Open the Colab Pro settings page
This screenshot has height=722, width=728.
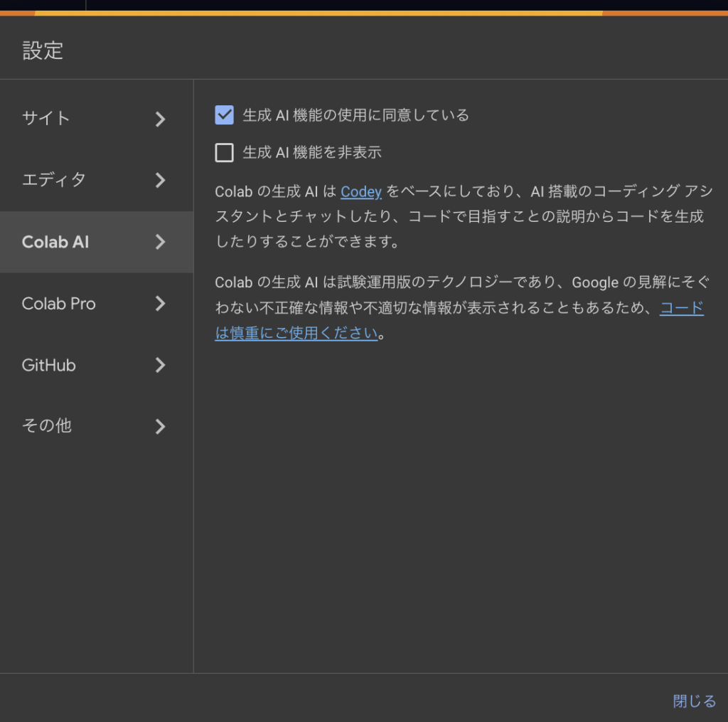(x=59, y=304)
